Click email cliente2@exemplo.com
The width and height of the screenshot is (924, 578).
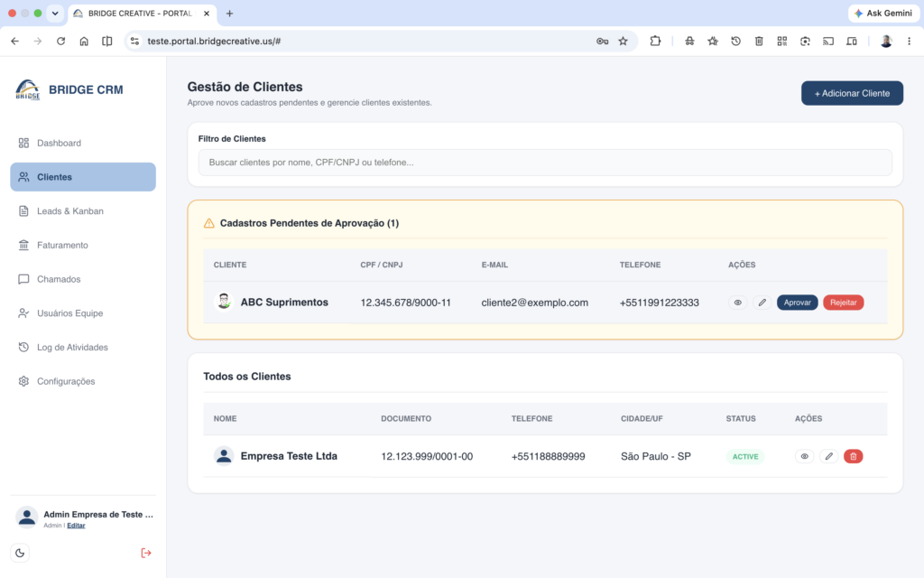534,303
